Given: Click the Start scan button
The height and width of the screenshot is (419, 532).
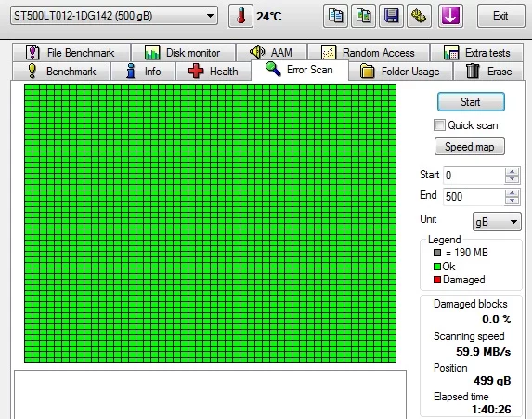Looking at the screenshot, I should [471, 102].
